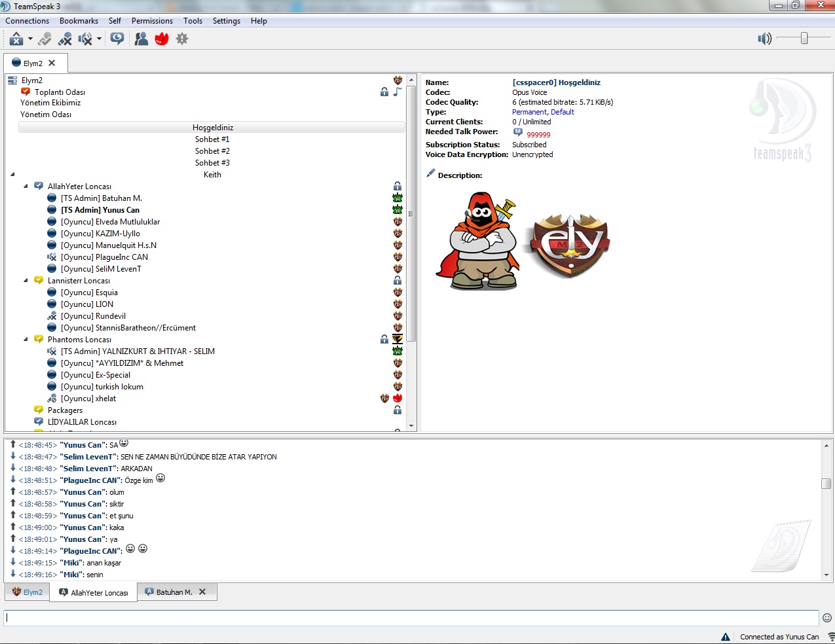Click the pencil icon beside Description
835x644 pixels.
tap(430, 173)
